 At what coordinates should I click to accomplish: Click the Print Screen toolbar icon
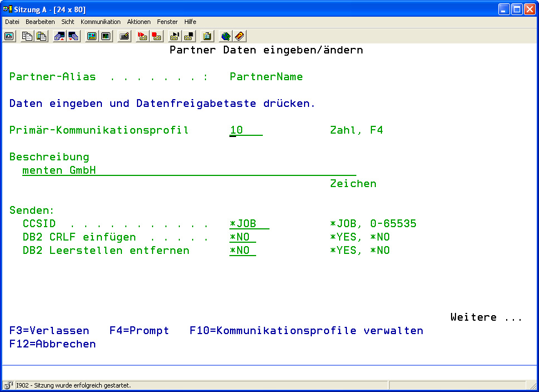tap(9, 36)
